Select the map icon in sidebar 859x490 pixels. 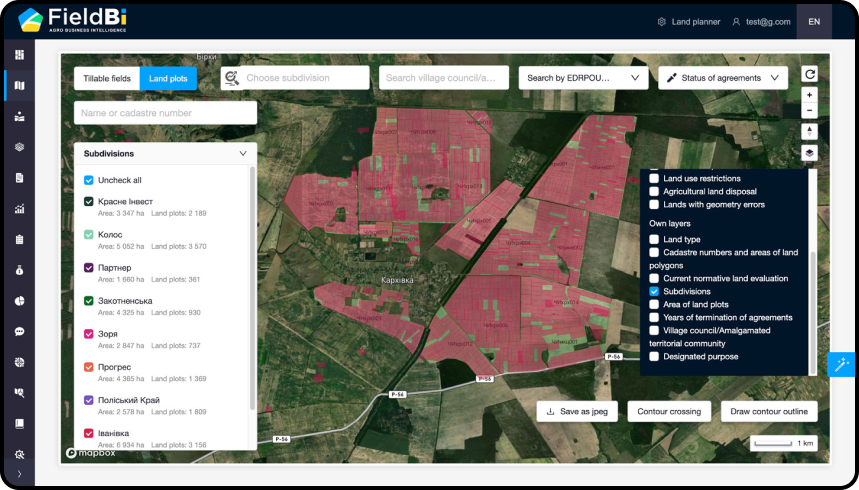coord(20,86)
